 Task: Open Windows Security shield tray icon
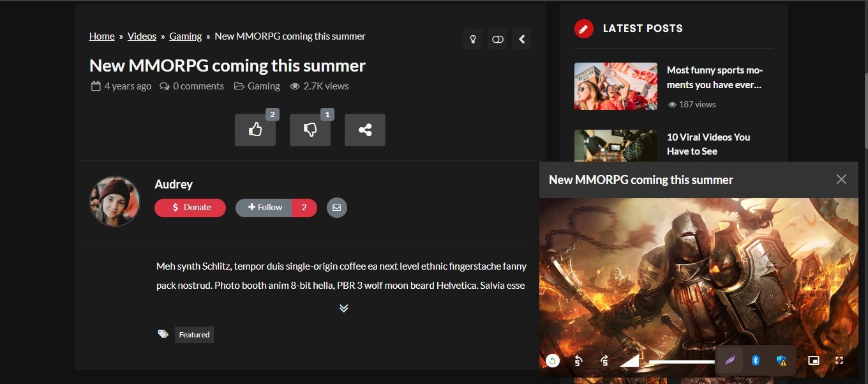(781, 360)
